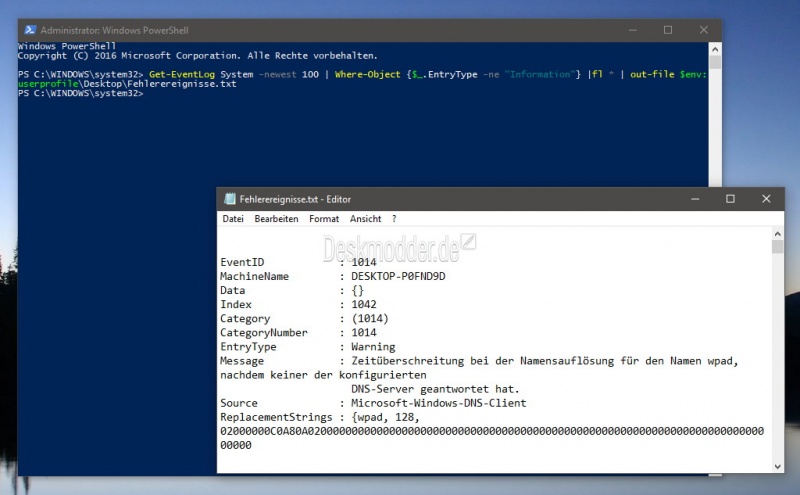Viewport: 800px width, 495px height.
Task: Click the out-file text in PowerShell
Action: tap(652, 75)
